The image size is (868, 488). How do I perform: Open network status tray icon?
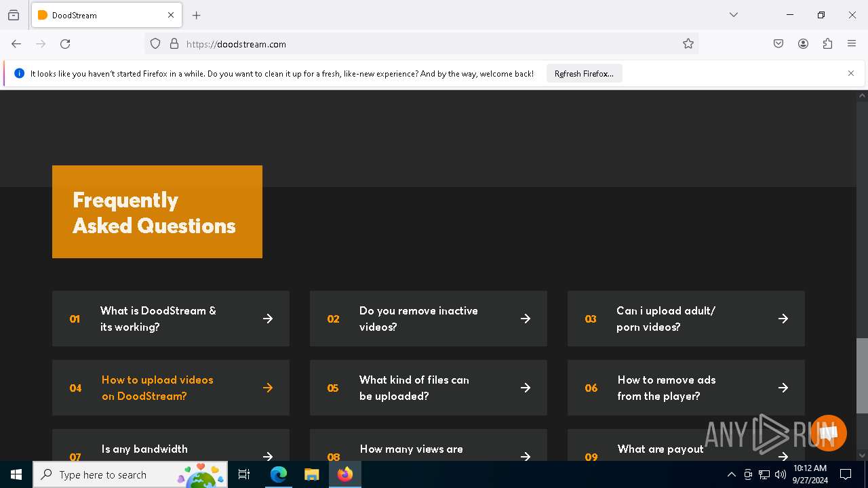[764, 474]
